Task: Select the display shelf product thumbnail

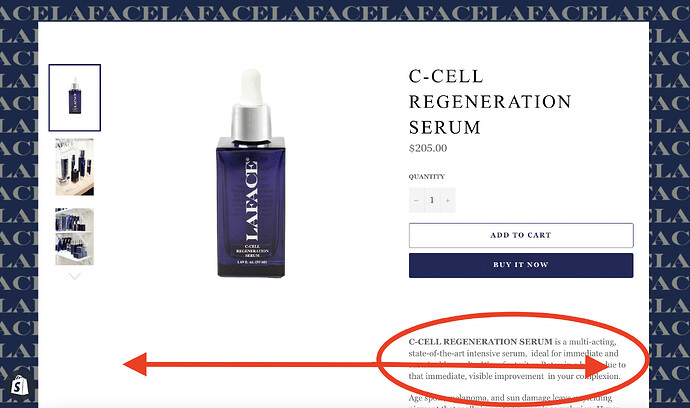Action: click(75, 167)
